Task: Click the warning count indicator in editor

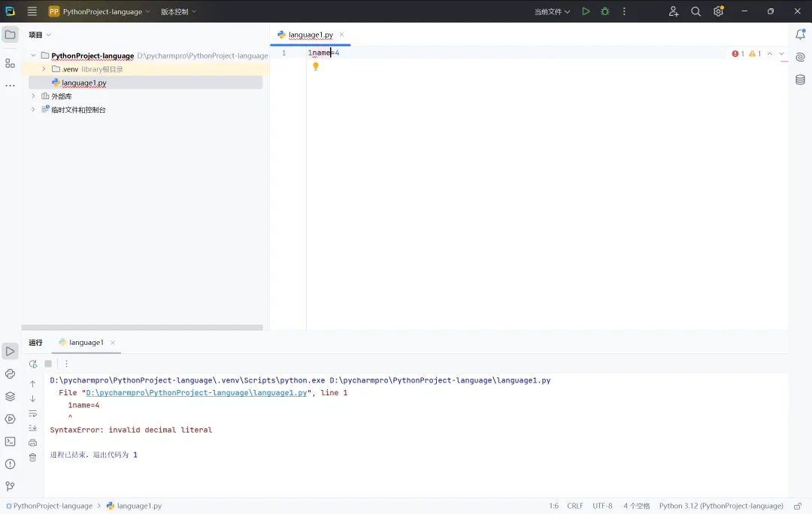Action: 755,54
